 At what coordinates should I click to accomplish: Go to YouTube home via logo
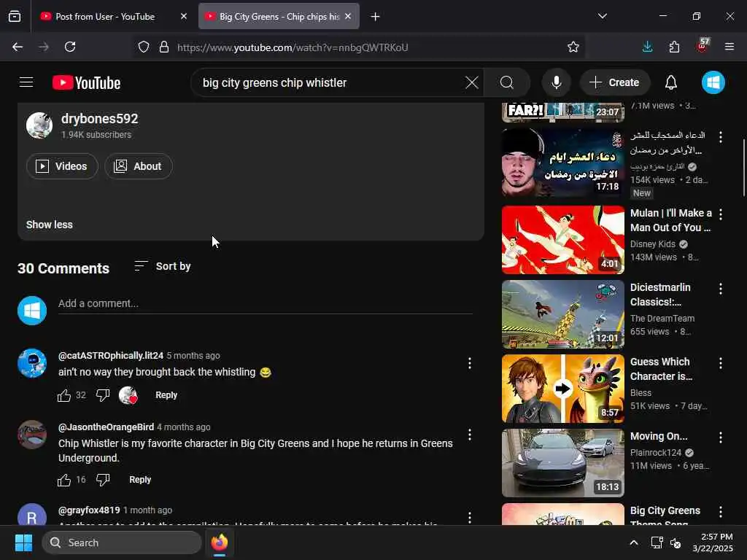point(86,83)
